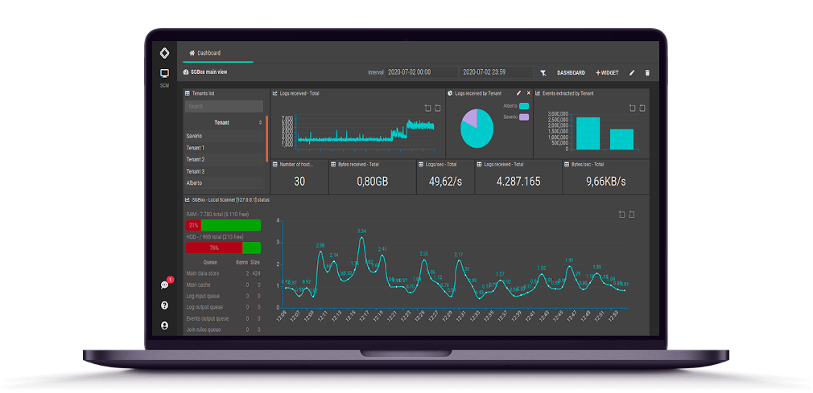The height and width of the screenshot is (393, 813).
Task: Click the Main cache queue row
Action: 223,285
